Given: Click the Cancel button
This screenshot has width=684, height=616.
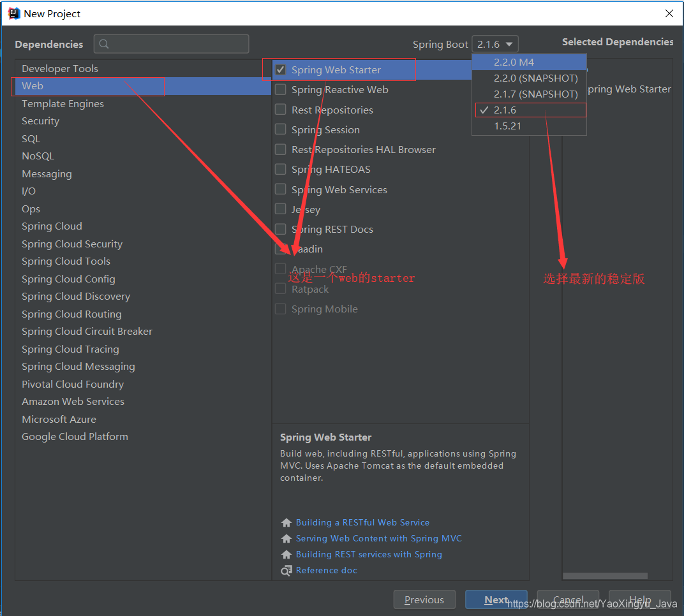Looking at the screenshot, I should [x=568, y=600].
